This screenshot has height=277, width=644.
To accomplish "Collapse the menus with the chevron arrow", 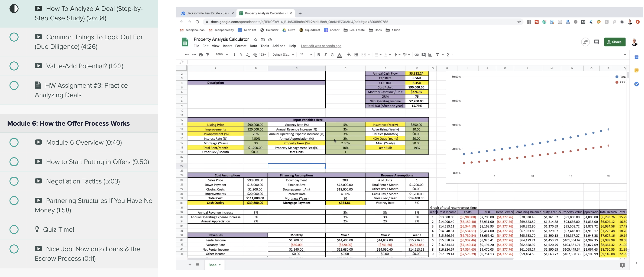I will [x=625, y=54].
